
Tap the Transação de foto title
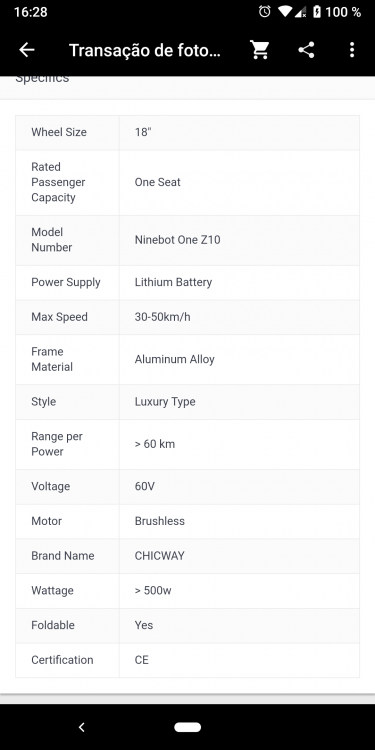coord(145,50)
